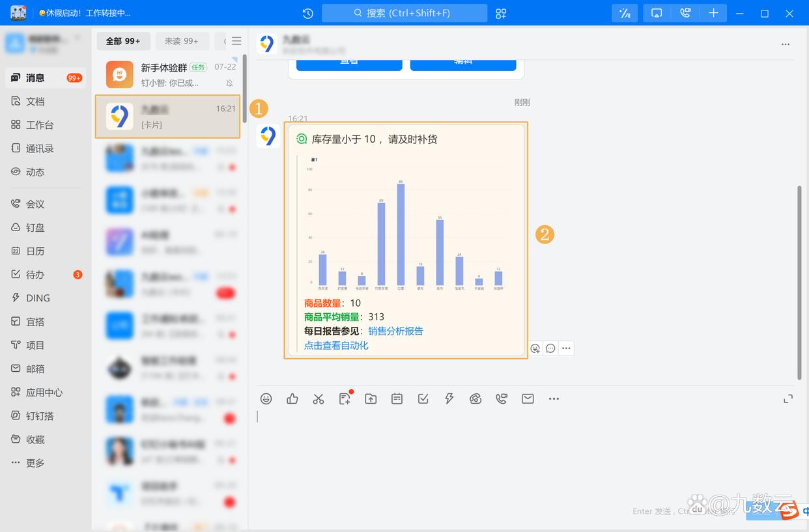
Task: Select the screenshot scissors tool
Action: click(x=319, y=399)
